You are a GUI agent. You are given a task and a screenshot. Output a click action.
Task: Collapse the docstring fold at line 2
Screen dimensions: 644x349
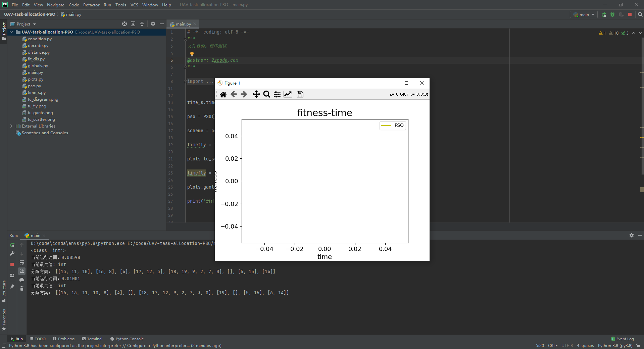pyautogui.click(x=185, y=39)
